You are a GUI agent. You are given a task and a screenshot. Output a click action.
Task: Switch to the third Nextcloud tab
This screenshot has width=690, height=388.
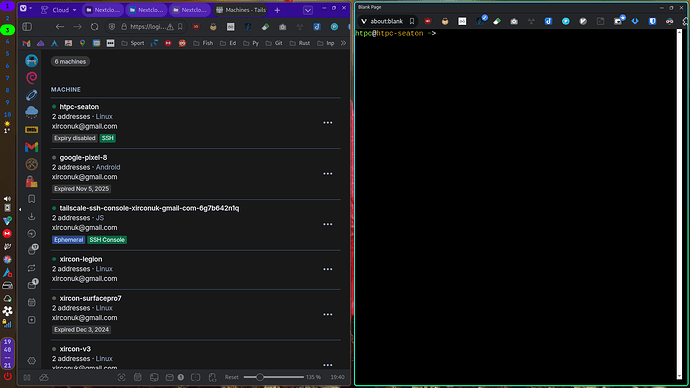tap(190, 10)
